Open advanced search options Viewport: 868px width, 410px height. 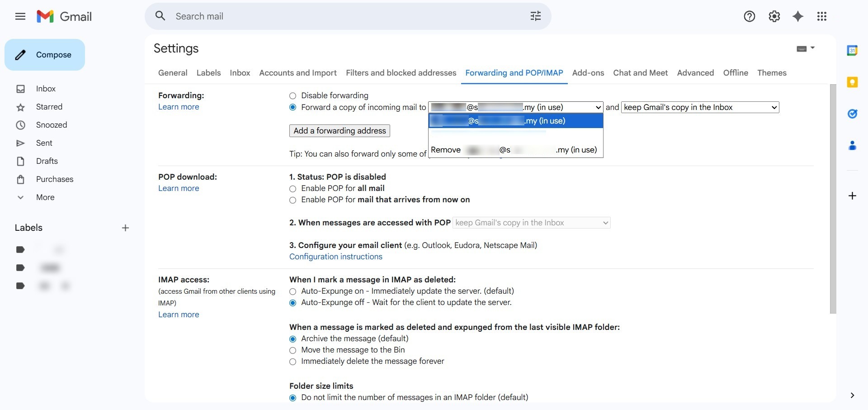click(535, 16)
